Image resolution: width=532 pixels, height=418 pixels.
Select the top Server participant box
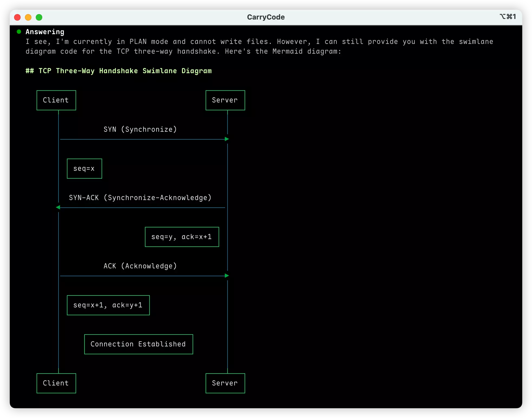pyautogui.click(x=225, y=100)
